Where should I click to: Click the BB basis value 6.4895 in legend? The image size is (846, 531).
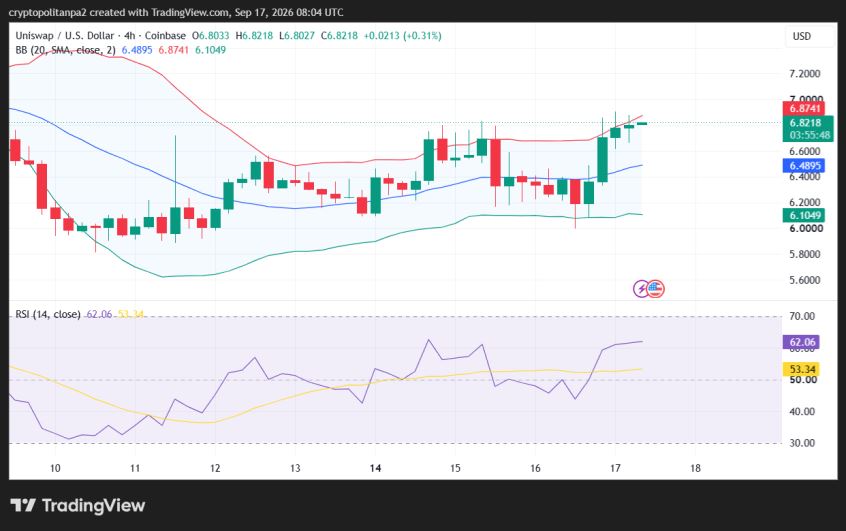click(x=137, y=50)
